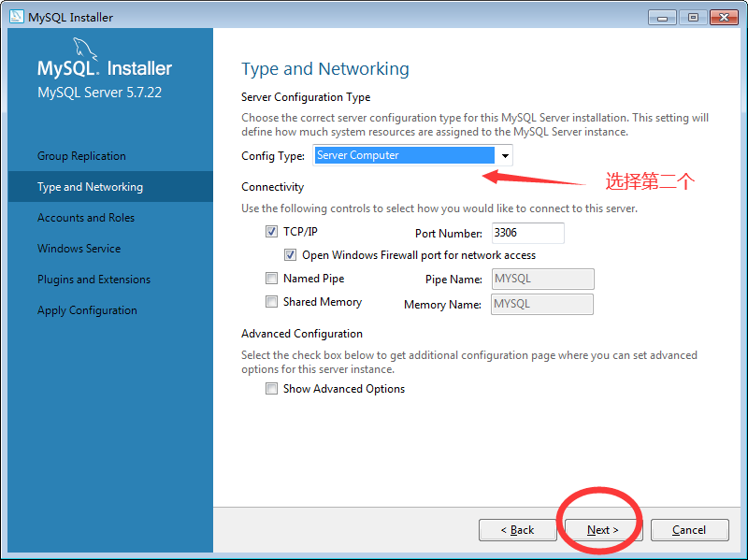This screenshot has width=748, height=560.
Task: Click the Config Type: label
Action: pyautogui.click(x=273, y=156)
